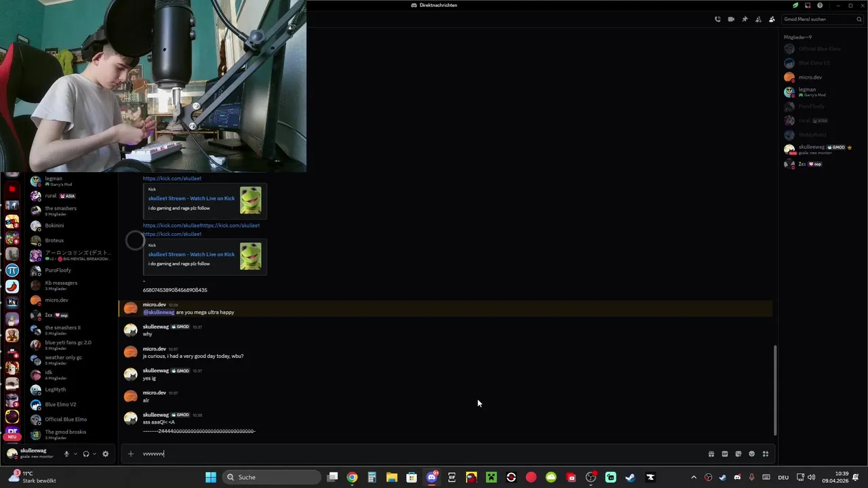The width and height of the screenshot is (868, 488).
Task: Toggle the member list panel icon
Action: [x=772, y=19]
